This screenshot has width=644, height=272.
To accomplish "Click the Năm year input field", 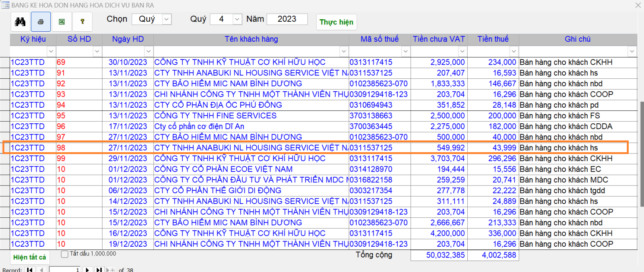I will click(287, 19).
